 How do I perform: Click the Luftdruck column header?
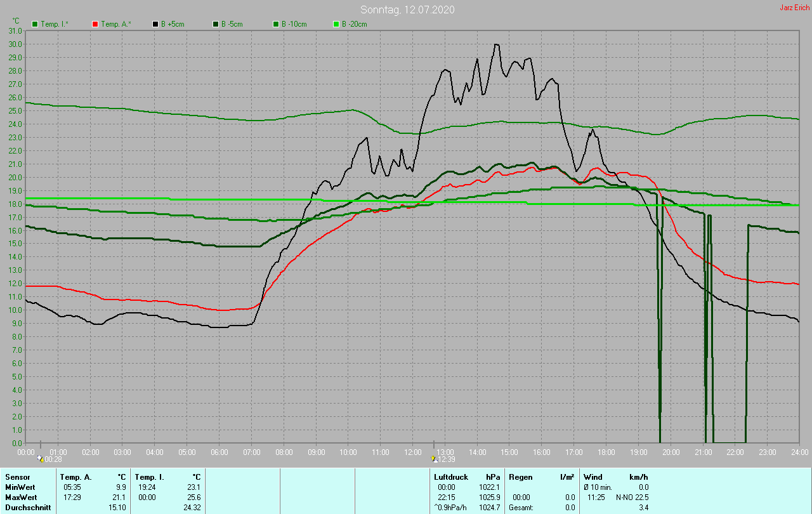(451, 477)
